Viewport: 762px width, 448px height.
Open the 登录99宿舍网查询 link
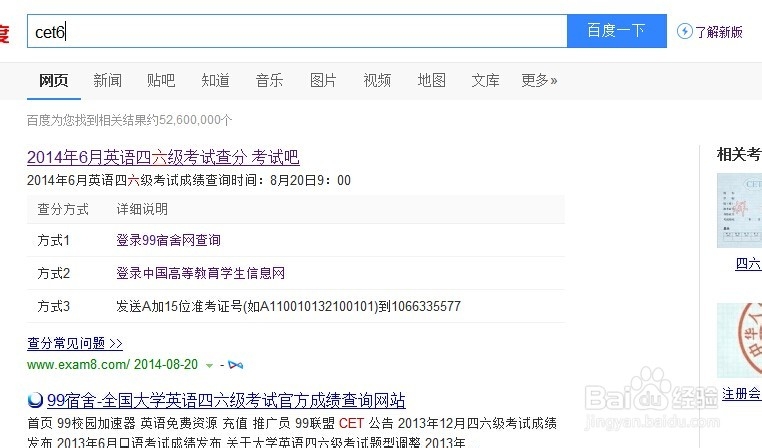pyautogui.click(x=168, y=240)
